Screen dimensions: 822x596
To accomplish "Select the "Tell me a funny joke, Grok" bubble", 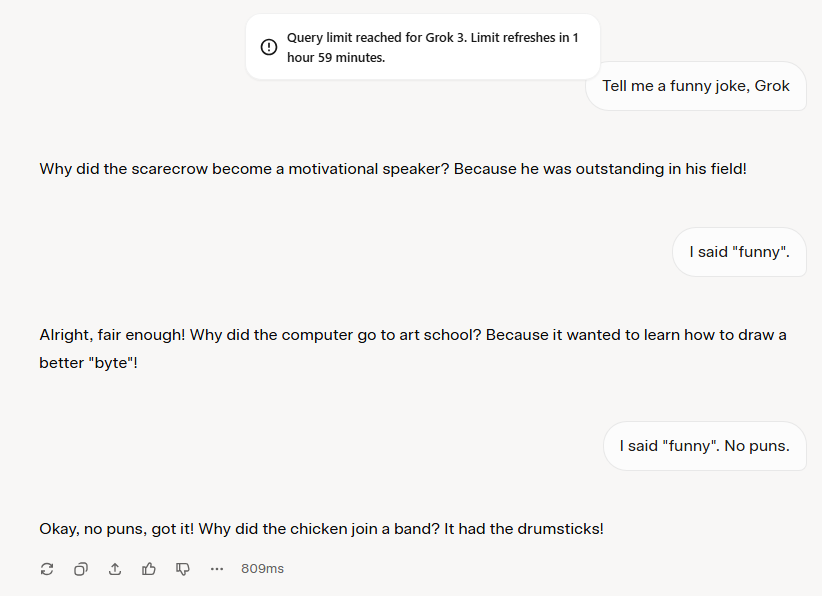I will pos(696,86).
